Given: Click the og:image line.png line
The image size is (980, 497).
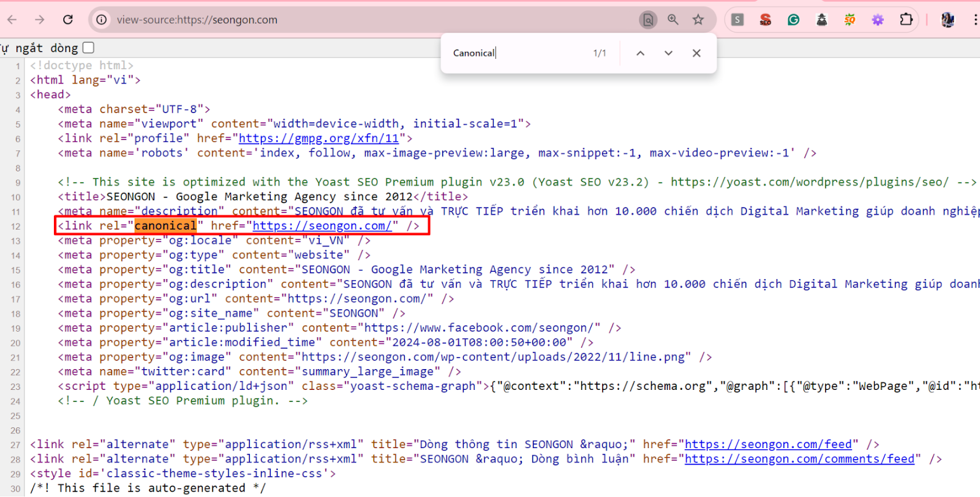Looking at the screenshot, I should click(x=385, y=357).
